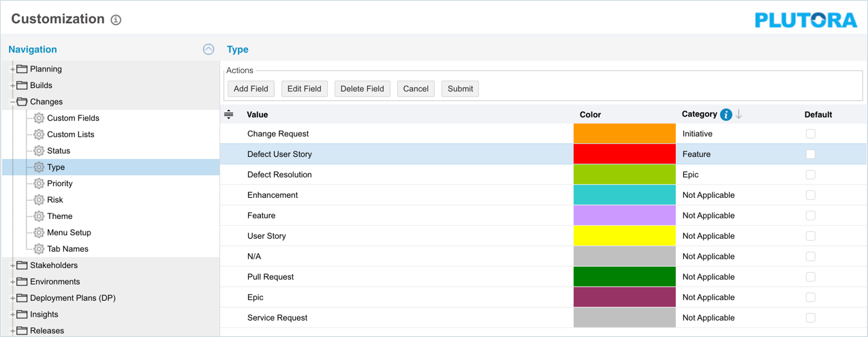The image size is (868, 337).
Task: Open Tab Names in navigation tree
Action: pyautogui.click(x=67, y=249)
